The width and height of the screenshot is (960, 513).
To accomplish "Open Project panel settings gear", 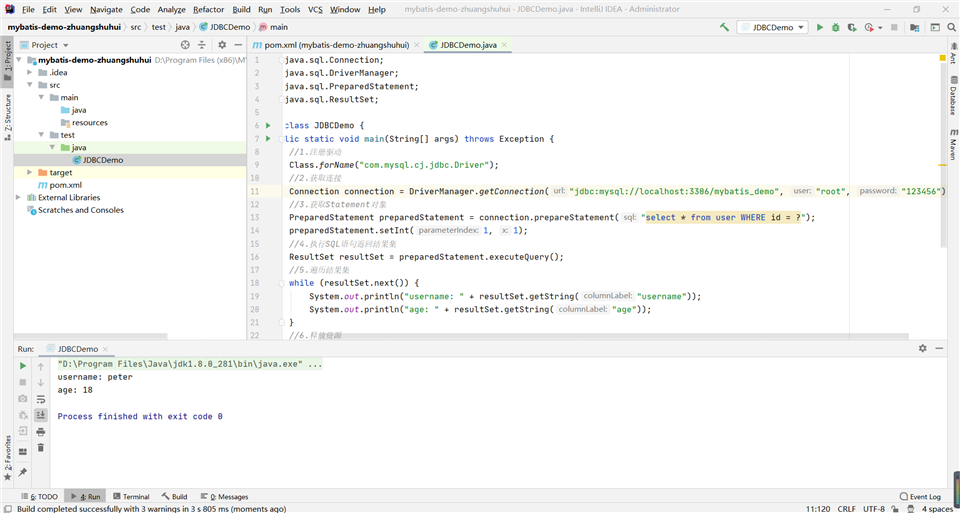I will (x=222, y=45).
